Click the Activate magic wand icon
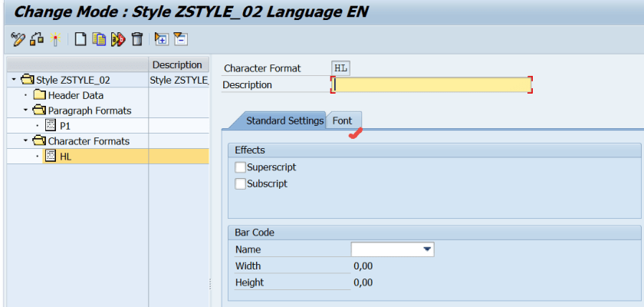644x307 pixels. (55, 39)
